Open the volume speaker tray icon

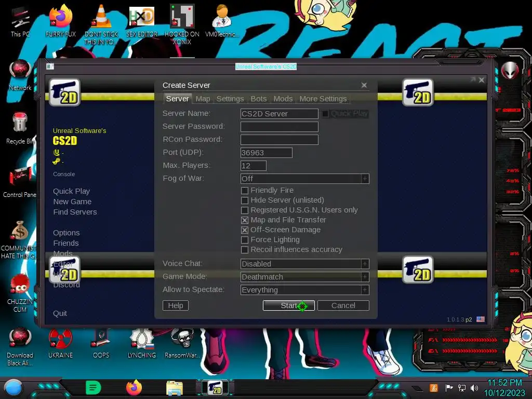(474, 388)
